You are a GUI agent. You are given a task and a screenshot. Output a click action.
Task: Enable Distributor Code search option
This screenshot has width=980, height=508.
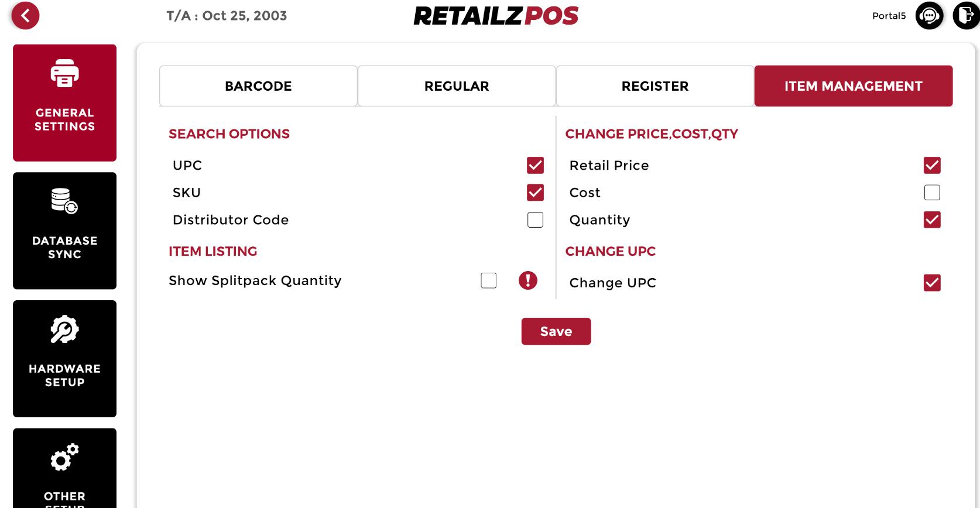[535, 220]
